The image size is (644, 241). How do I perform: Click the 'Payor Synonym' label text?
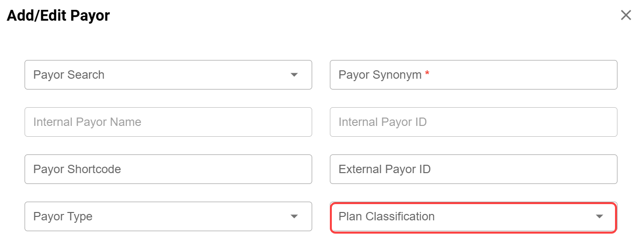380,75
